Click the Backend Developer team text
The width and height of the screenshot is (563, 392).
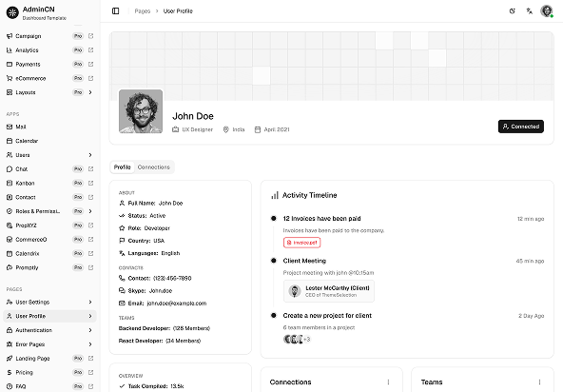[165, 328]
